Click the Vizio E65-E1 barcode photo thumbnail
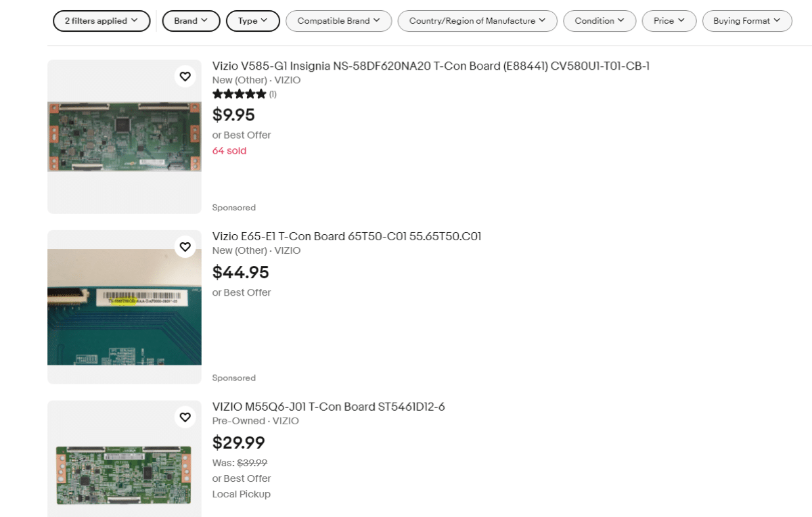Screen dimensions: 812x517 click(125, 307)
